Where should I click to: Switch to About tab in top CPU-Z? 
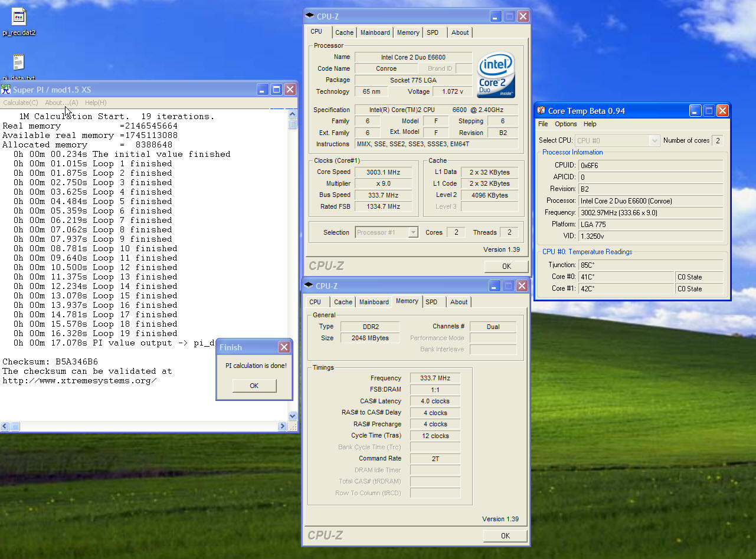460,32
